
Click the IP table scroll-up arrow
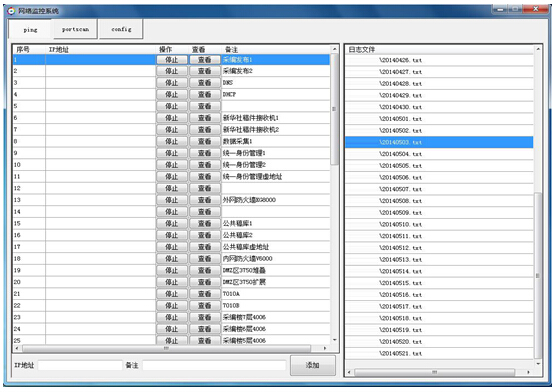(334, 49)
